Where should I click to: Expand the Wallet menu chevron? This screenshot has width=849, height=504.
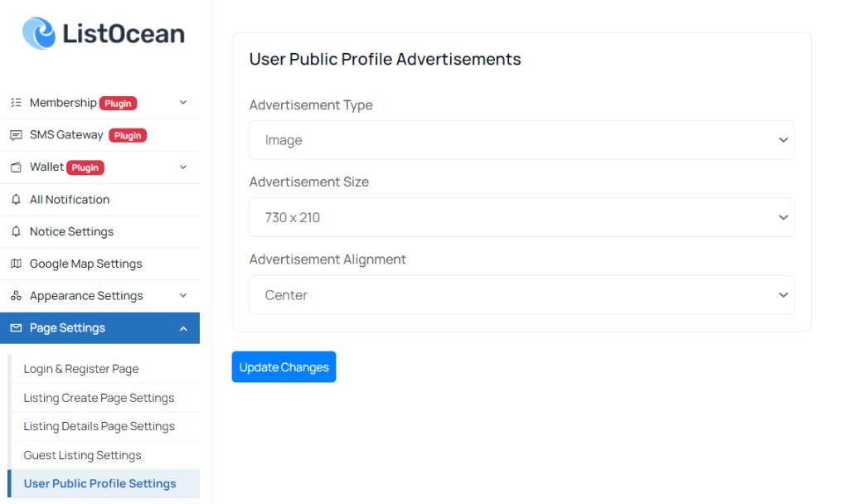[183, 167]
